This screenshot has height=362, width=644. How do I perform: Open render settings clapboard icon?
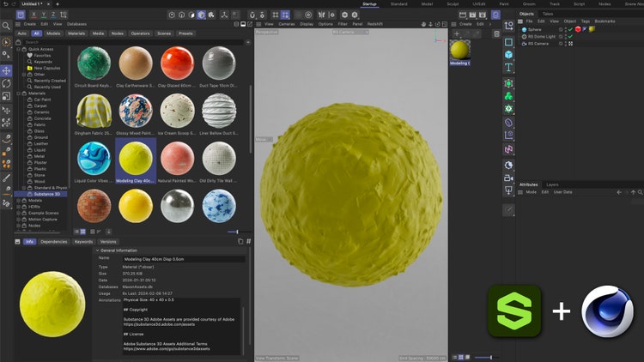click(483, 15)
